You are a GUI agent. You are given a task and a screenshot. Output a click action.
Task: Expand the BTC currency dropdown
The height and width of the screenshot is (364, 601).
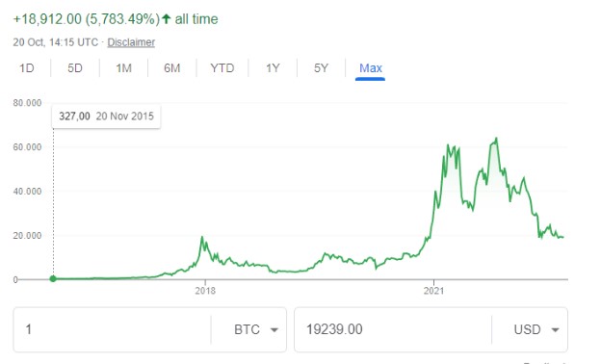tap(255, 329)
